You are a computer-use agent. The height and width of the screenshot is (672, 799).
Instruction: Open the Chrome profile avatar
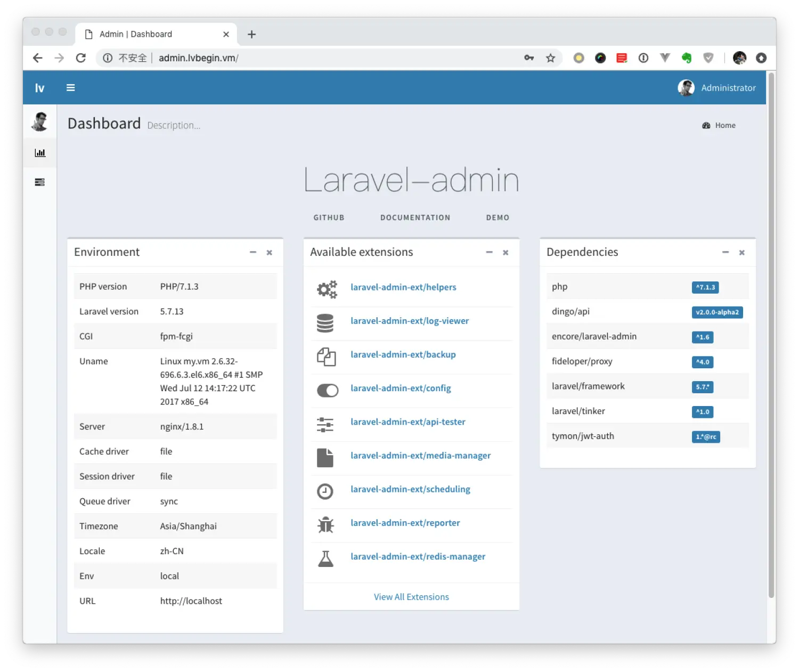point(739,58)
